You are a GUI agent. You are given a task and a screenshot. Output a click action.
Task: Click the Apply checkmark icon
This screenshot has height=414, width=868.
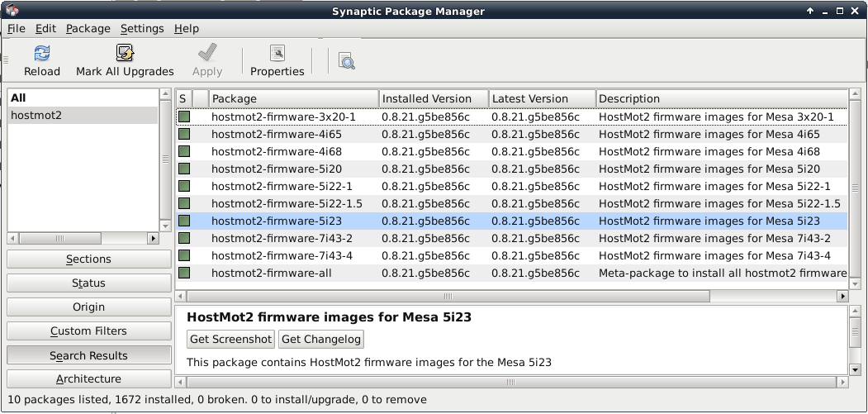[207, 53]
